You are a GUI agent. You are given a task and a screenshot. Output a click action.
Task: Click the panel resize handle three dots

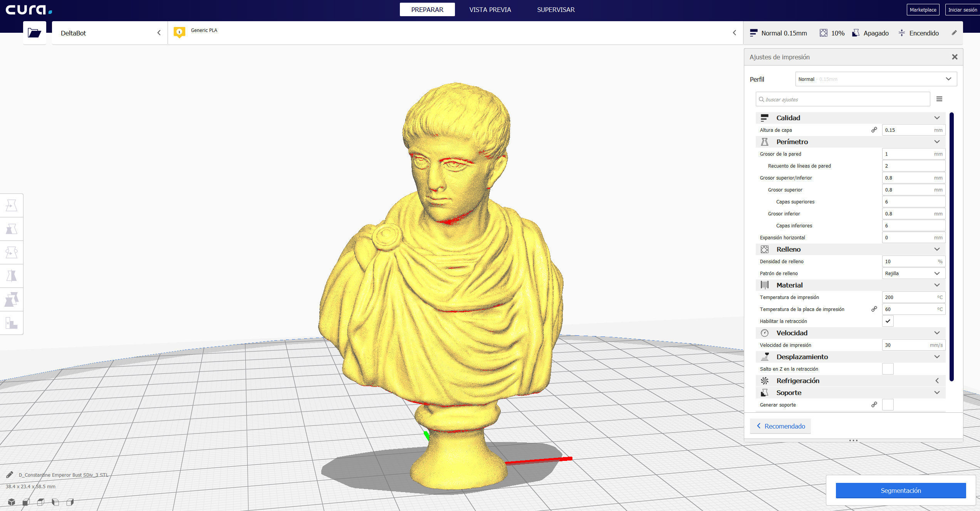(x=853, y=440)
